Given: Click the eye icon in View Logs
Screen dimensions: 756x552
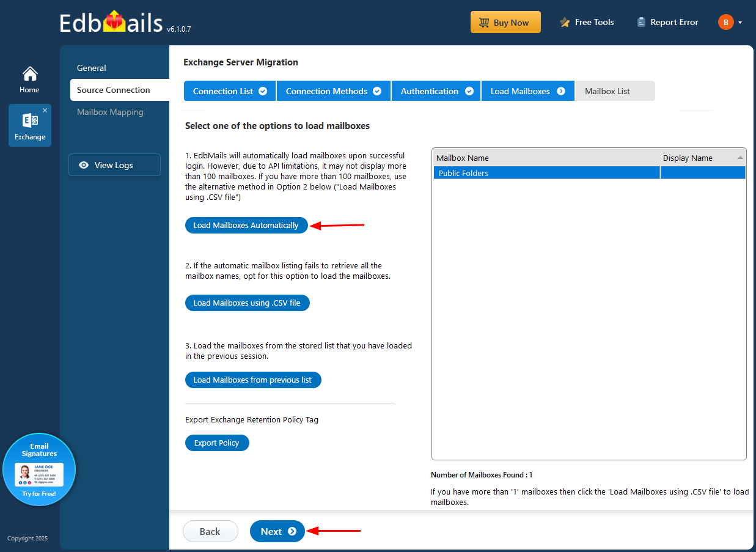Looking at the screenshot, I should (x=84, y=165).
